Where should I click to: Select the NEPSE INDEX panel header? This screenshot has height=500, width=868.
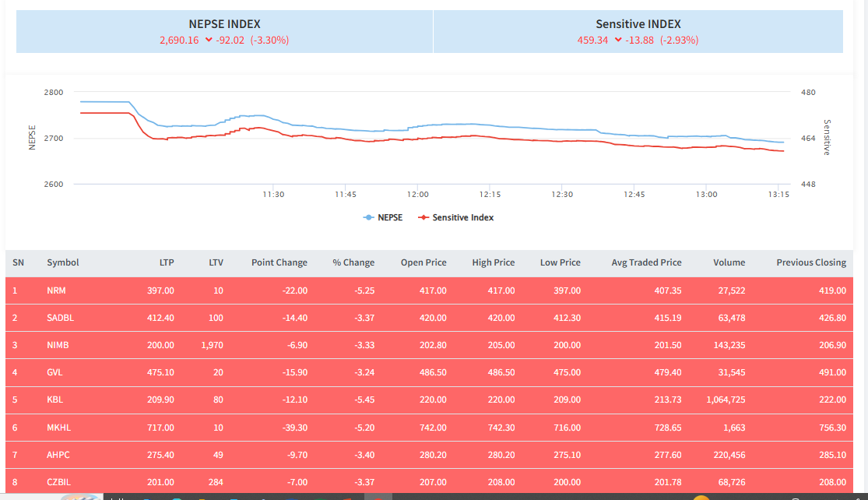tap(224, 24)
